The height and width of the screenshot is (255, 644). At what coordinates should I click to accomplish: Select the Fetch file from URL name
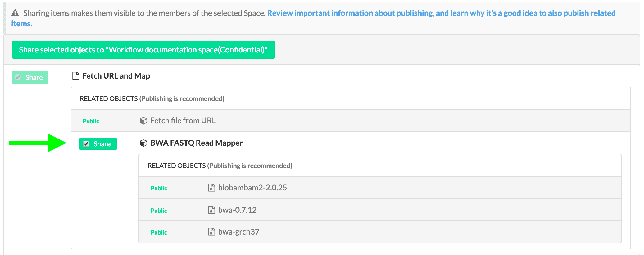click(x=183, y=121)
